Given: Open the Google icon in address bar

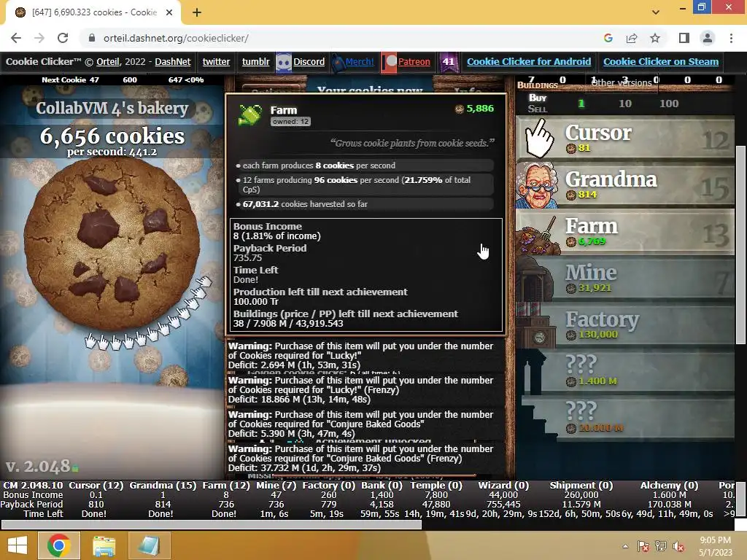Looking at the screenshot, I should [x=608, y=38].
